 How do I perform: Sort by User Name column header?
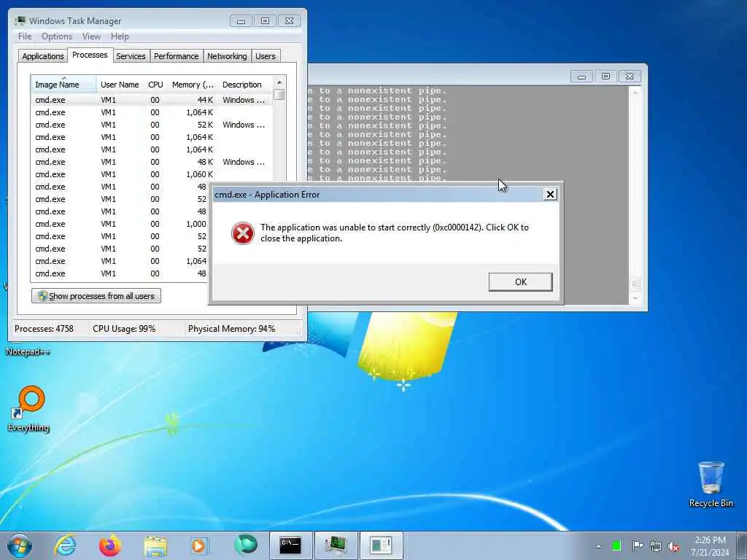pyautogui.click(x=120, y=85)
